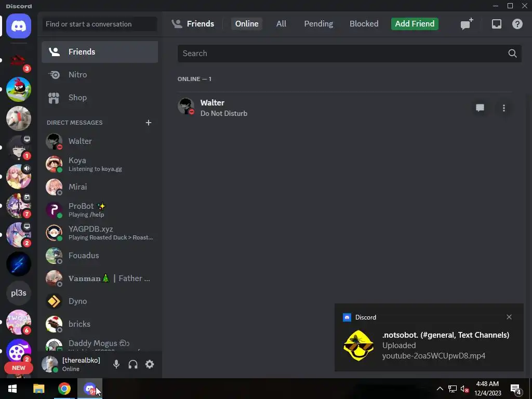Image resolution: width=532 pixels, height=399 pixels.
Task: Open the Windows Start menu
Action: tap(12, 389)
